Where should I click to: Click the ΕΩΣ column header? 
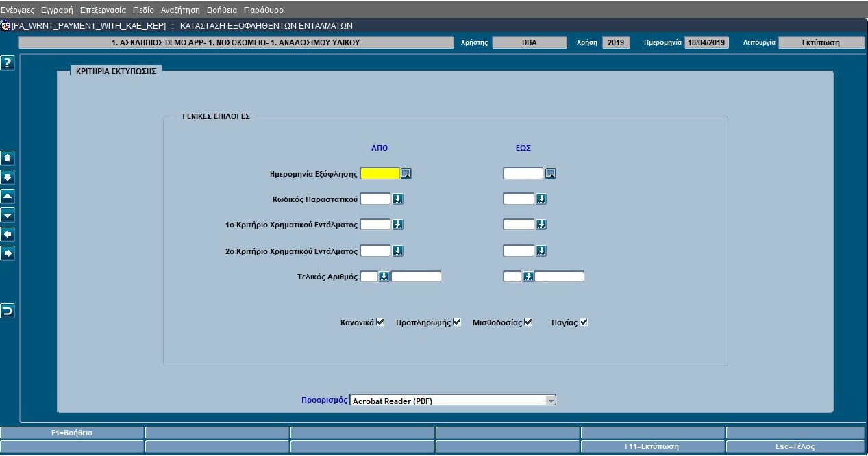coord(523,148)
